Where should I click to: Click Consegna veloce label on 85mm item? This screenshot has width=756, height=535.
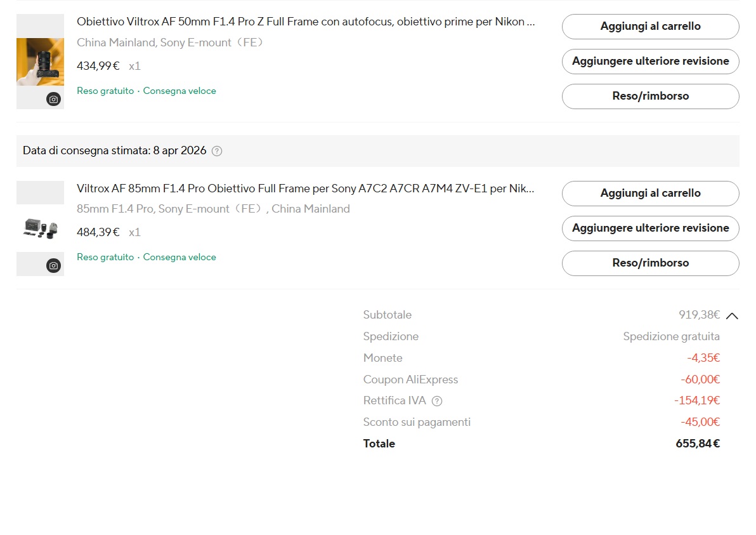pyautogui.click(x=179, y=257)
